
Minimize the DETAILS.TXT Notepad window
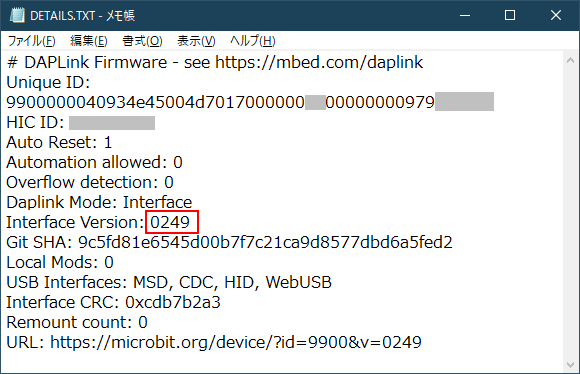[x=465, y=16]
